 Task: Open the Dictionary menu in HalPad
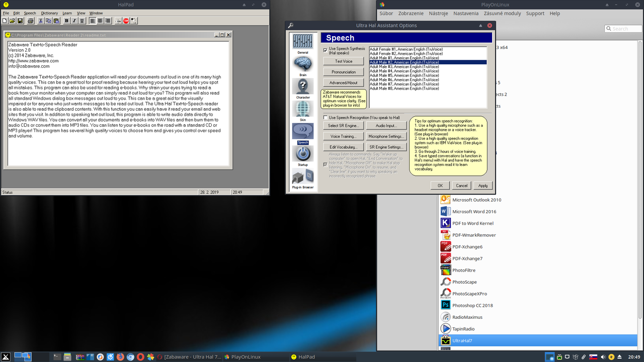[49, 13]
